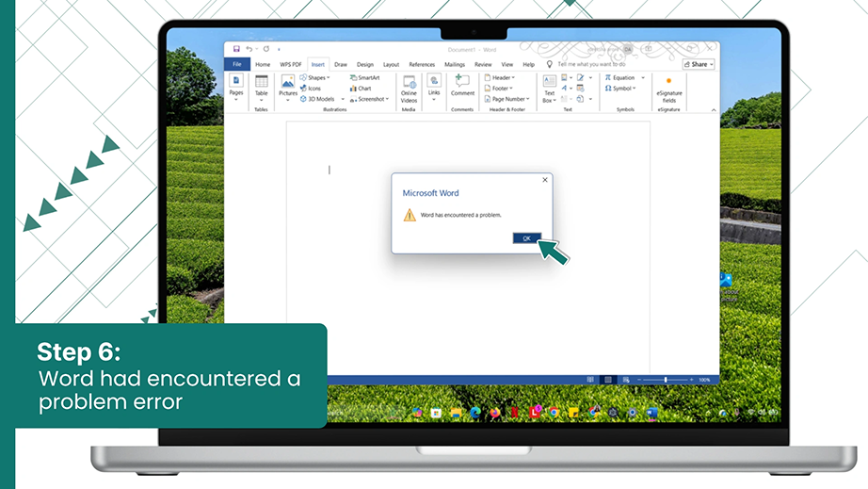Click OK in Microsoft Word dialog
Viewport: 868px width, 489px height.
tap(526, 238)
